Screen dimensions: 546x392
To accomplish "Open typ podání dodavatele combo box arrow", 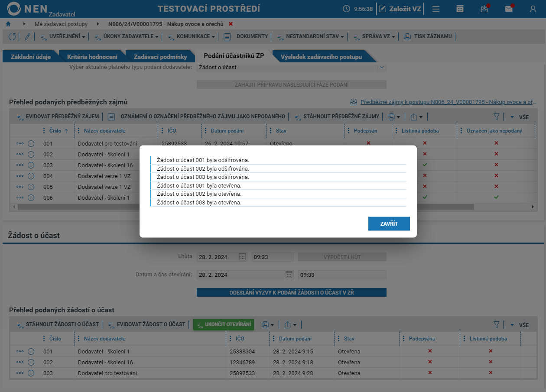I will (x=381, y=67).
